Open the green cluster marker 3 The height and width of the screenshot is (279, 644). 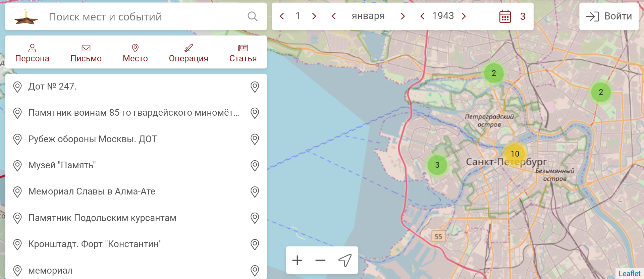tap(437, 165)
